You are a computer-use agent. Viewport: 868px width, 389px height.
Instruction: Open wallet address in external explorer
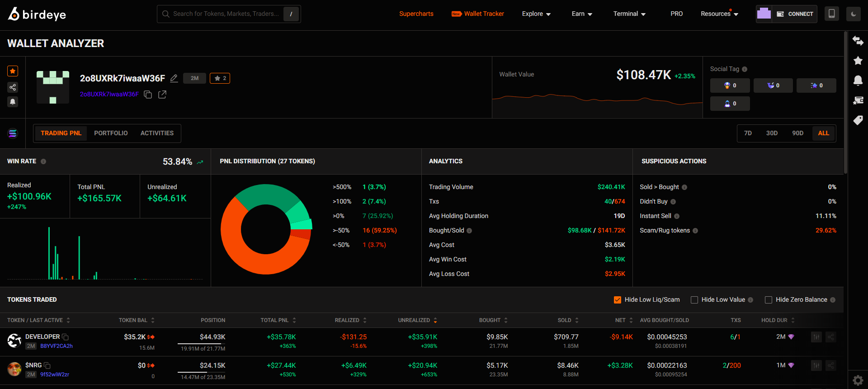[x=162, y=94]
